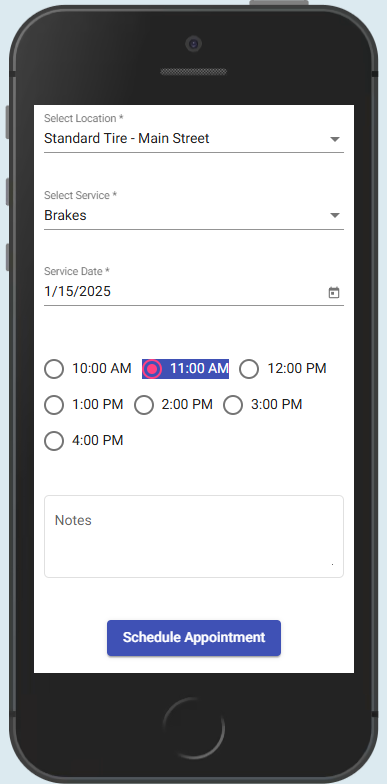Select the 4:00 PM radio button
Viewport: 387px width, 784px height.
tap(54, 441)
